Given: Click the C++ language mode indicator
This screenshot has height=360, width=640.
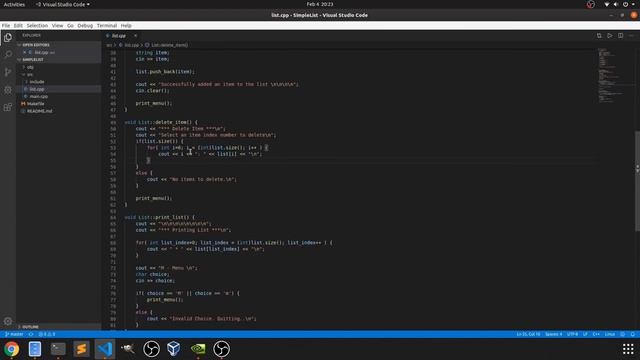Looking at the screenshot, I should point(596,334).
